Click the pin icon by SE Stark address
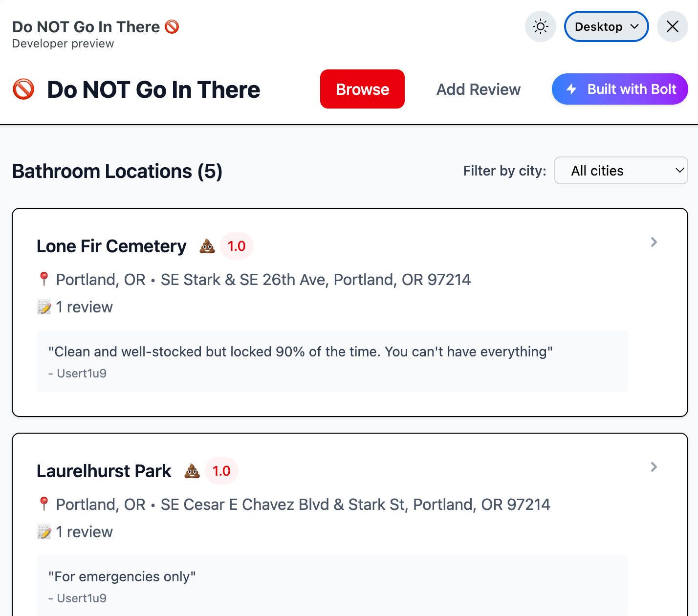This screenshot has height=616, width=698. [44, 279]
